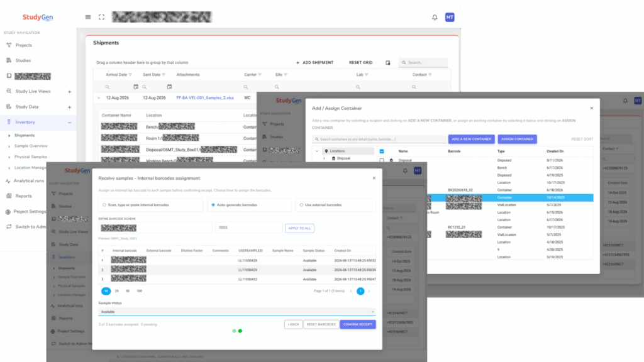Click the 0001 barcode number field
This screenshot has height=362, width=644.
tap(248, 228)
